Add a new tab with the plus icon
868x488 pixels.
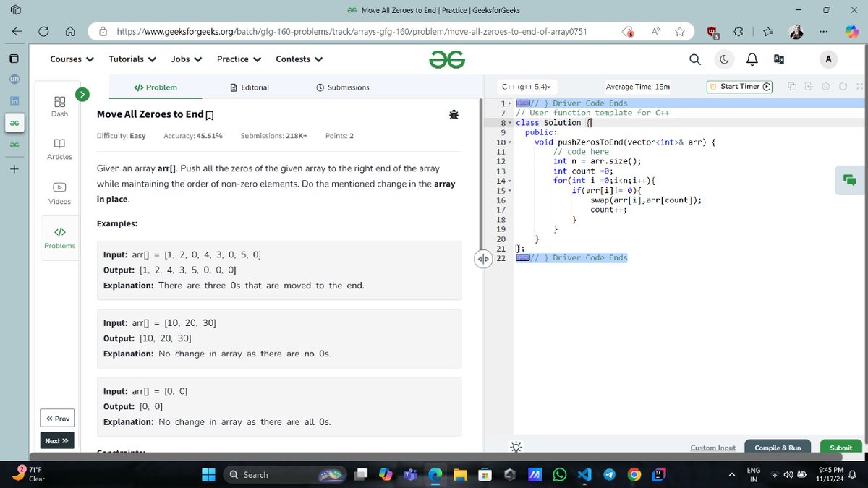[14, 169]
